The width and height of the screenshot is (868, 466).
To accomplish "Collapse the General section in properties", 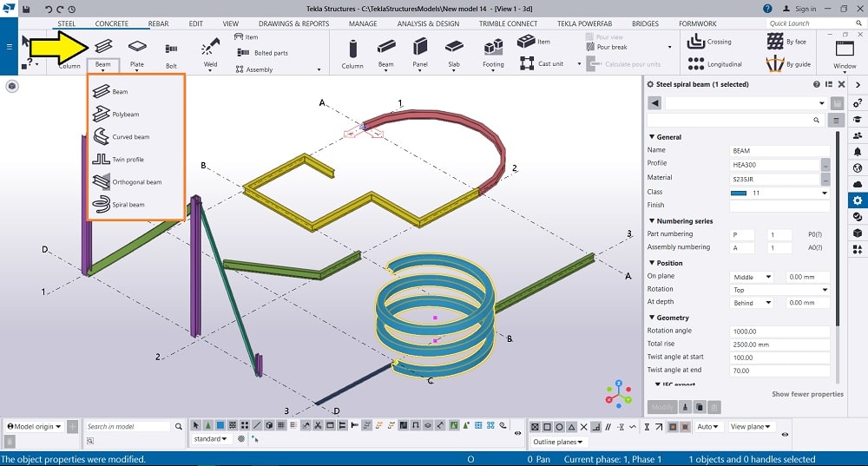I will pyautogui.click(x=653, y=137).
